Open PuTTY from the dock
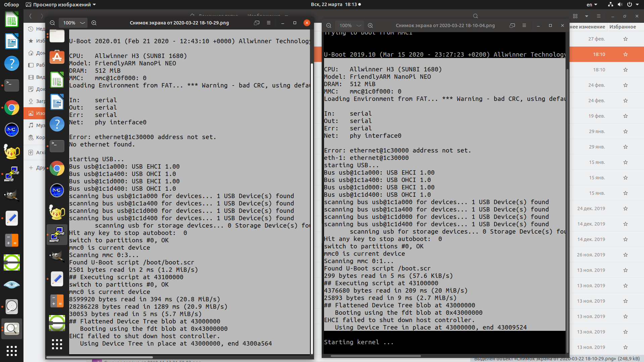The image size is (644, 362). pos(12,174)
